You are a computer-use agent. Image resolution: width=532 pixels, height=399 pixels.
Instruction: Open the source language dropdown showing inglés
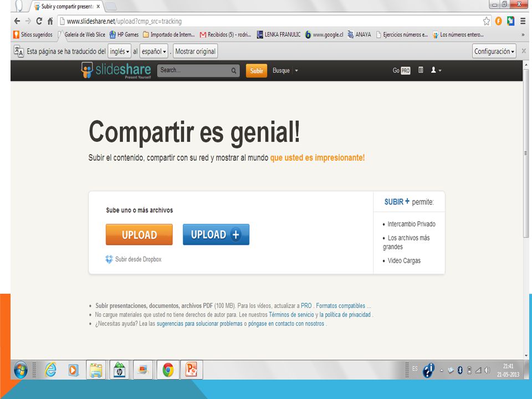(x=120, y=51)
